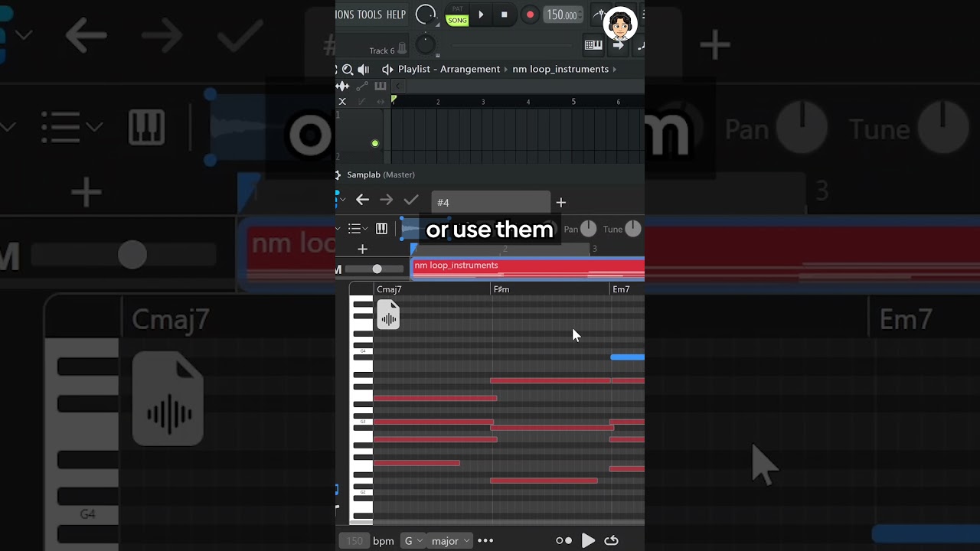Open the TOOLS menu
Image resolution: width=980 pixels, height=551 pixels.
(x=370, y=15)
